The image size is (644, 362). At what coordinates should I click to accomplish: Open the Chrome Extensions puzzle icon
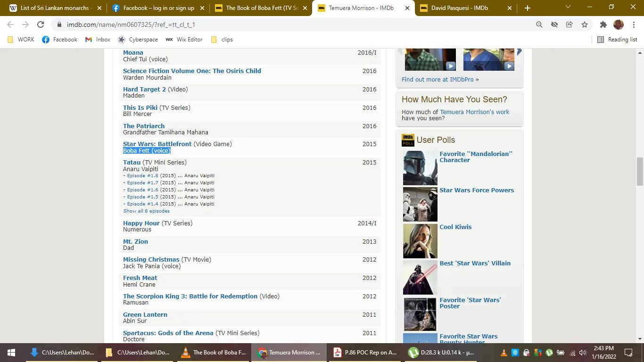pyautogui.click(x=603, y=24)
